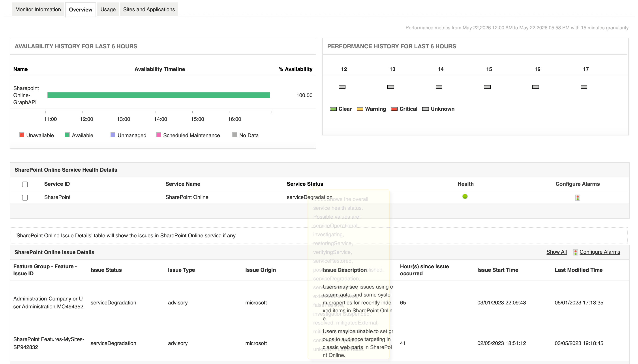This screenshot has height=364, width=638.
Task: Click performance status box for hour 17
Action: pyautogui.click(x=584, y=87)
